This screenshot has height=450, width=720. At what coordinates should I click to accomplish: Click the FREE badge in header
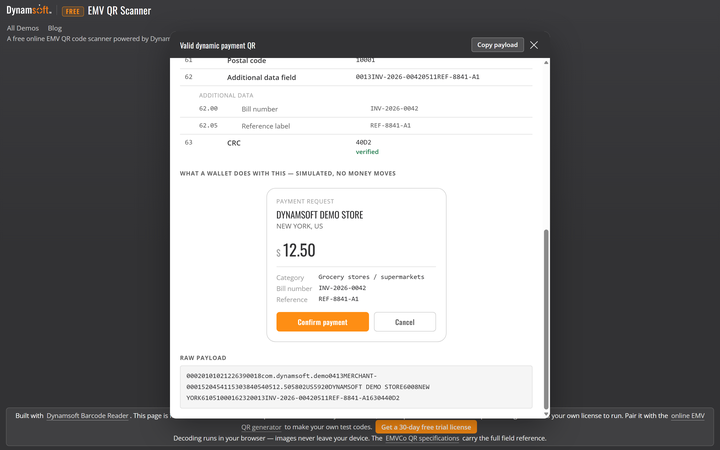[x=73, y=11]
